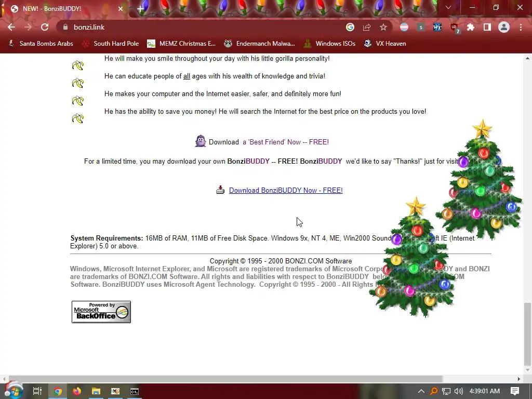Go back using the browser back arrow
This screenshot has width=532, height=399.
(x=11, y=27)
